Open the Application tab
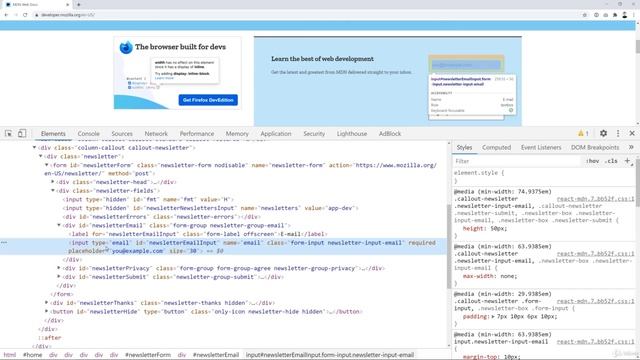The image size is (640, 360). pos(276,133)
